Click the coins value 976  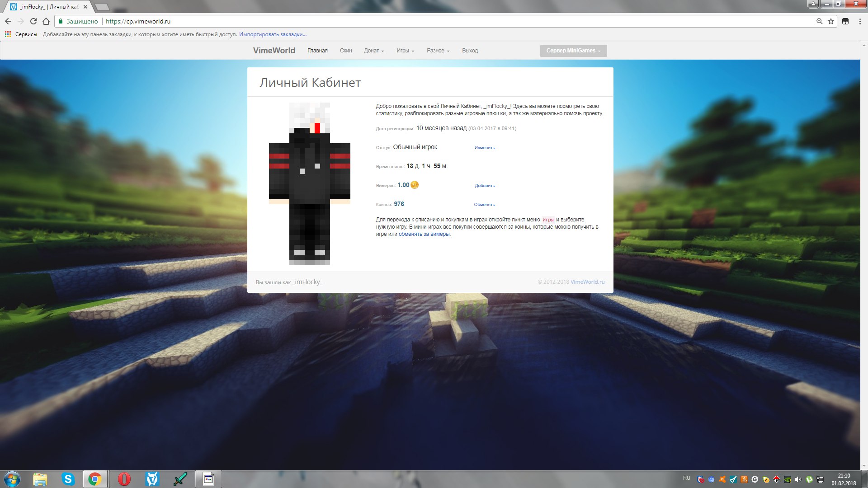coord(399,204)
